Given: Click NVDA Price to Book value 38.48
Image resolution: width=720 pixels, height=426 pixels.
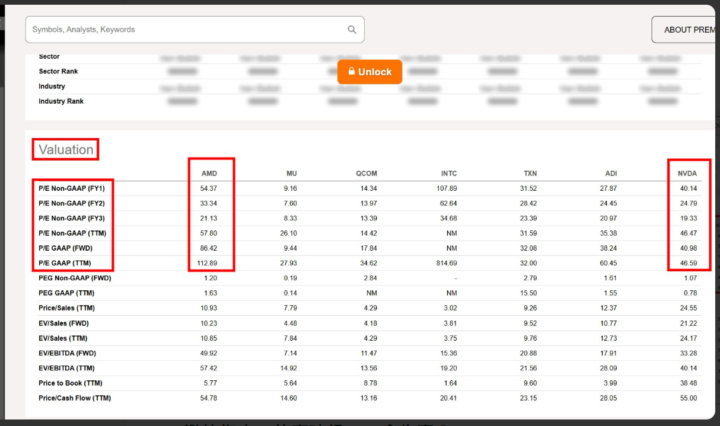Looking at the screenshot, I should point(688,383).
